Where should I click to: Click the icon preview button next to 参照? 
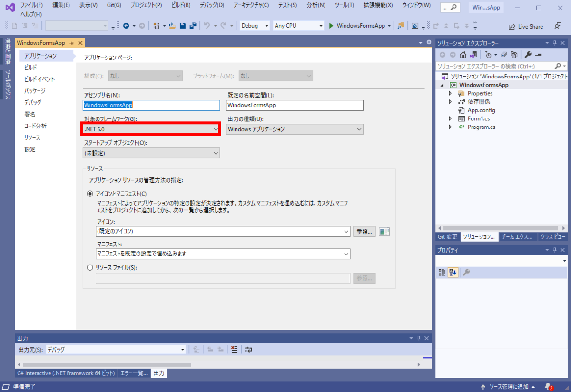(384, 232)
